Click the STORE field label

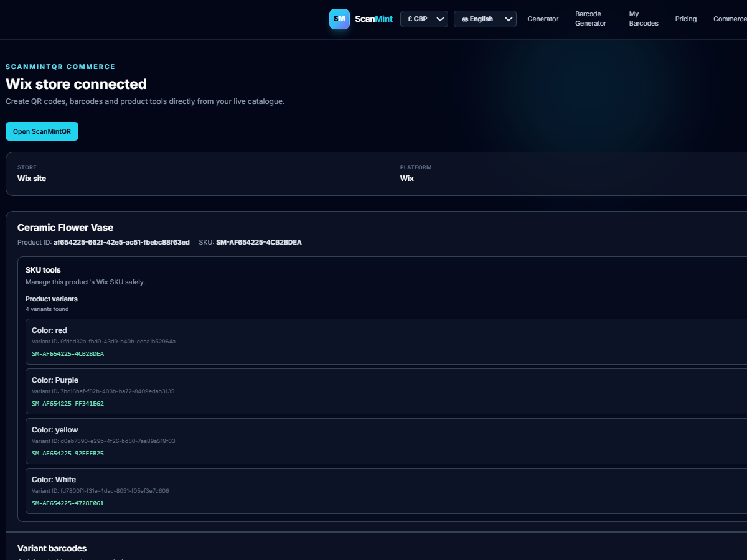[x=27, y=167]
